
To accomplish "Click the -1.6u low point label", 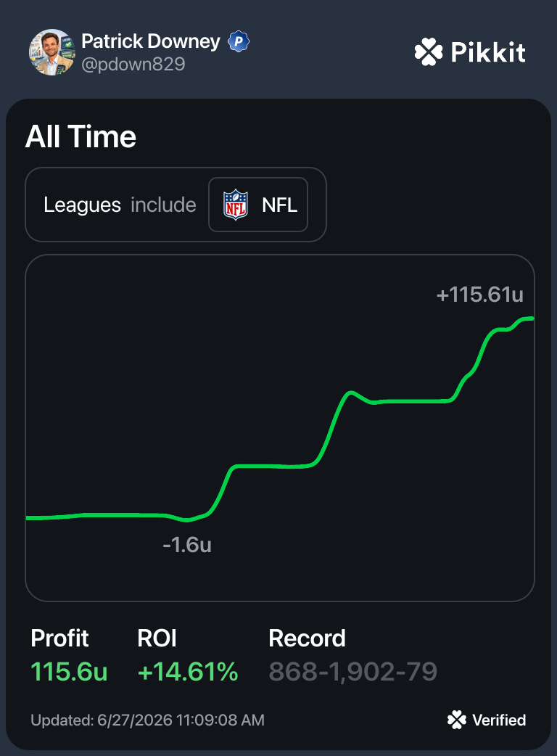I will [x=187, y=545].
